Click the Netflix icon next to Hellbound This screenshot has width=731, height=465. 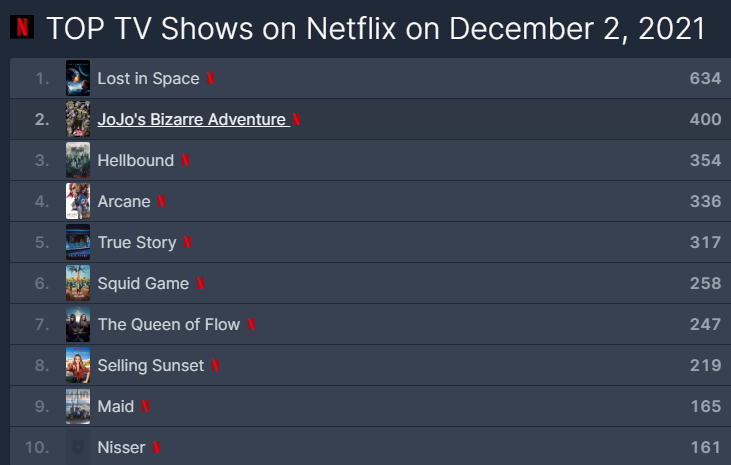coord(185,161)
